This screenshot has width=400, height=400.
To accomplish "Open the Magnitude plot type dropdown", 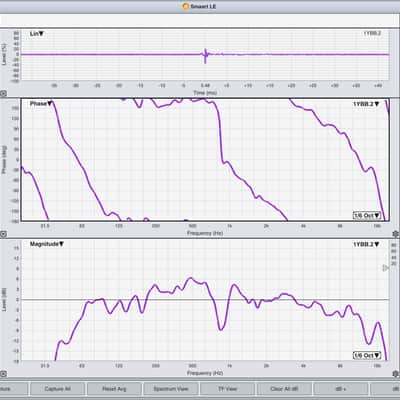I will point(47,244).
